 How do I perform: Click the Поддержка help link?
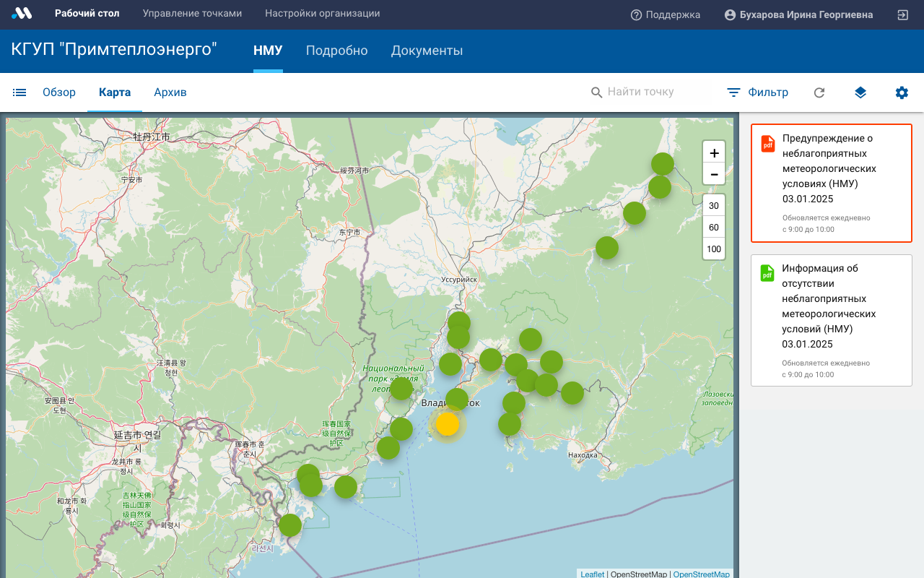coord(665,14)
